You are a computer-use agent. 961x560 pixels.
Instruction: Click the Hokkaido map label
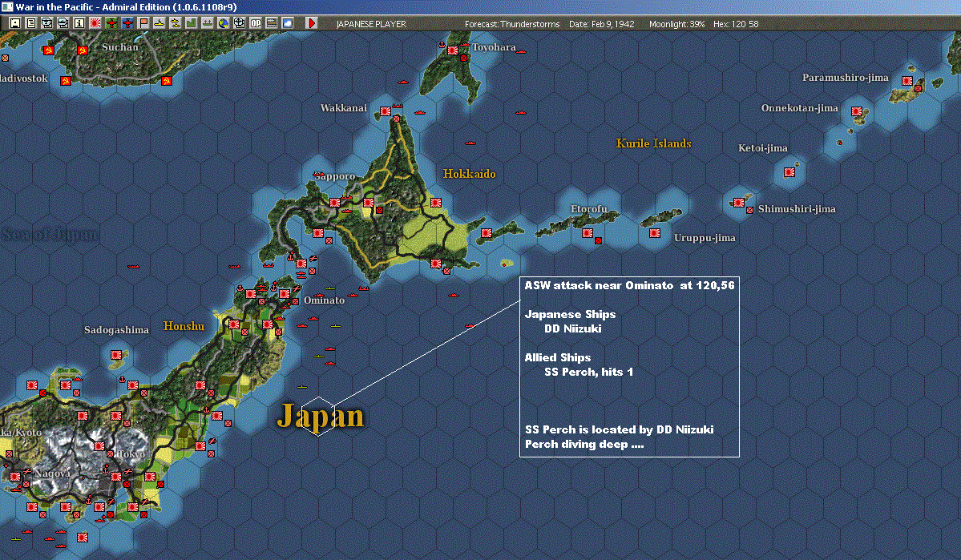coord(469,174)
